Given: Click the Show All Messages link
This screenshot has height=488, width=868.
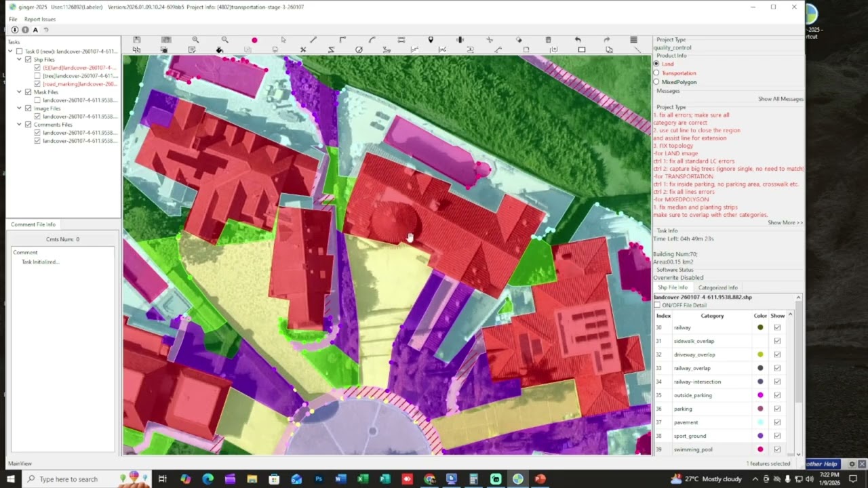Looking at the screenshot, I should click(781, 99).
